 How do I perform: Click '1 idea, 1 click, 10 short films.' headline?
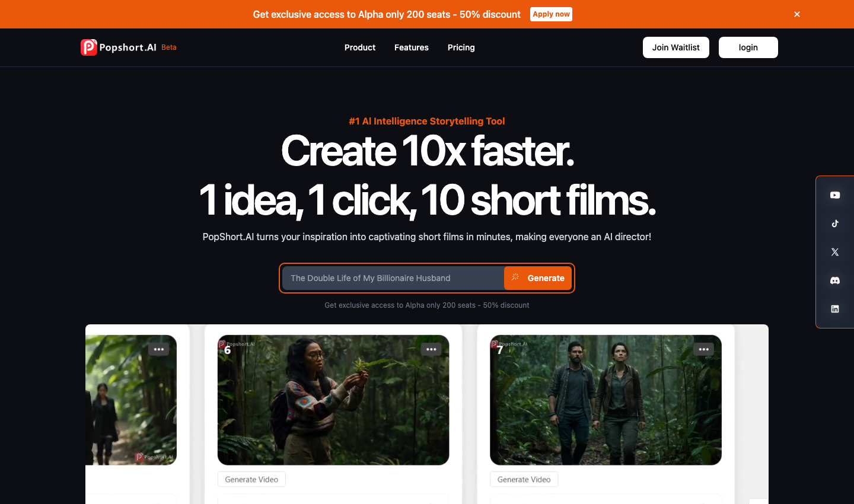point(427,200)
